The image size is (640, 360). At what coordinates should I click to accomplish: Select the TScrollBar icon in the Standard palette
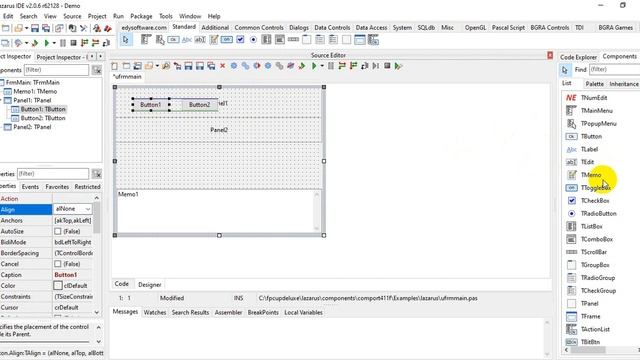tap(293, 40)
